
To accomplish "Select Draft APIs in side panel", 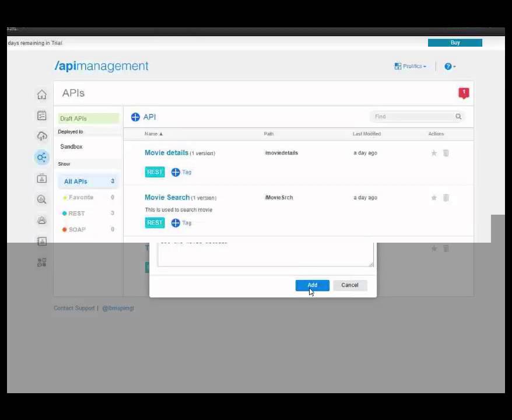I will [x=89, y=118].
